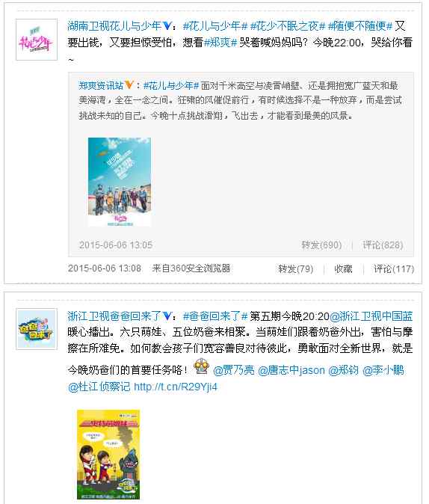Click verified V badge beside 浙江卫视爸爸回来了

[167, 316]
